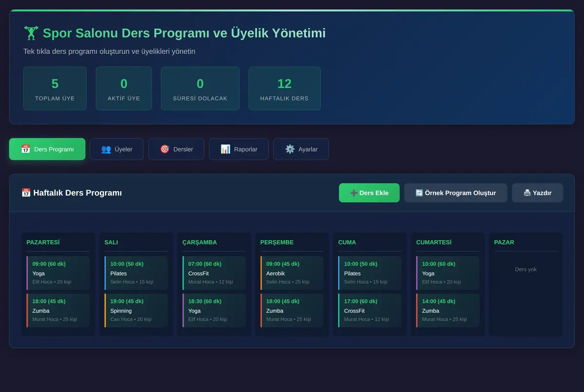Click the 'Haftalık Ders Programı' section title
The height and width of the screenshot is (392, 584).
tap(77, 193)
